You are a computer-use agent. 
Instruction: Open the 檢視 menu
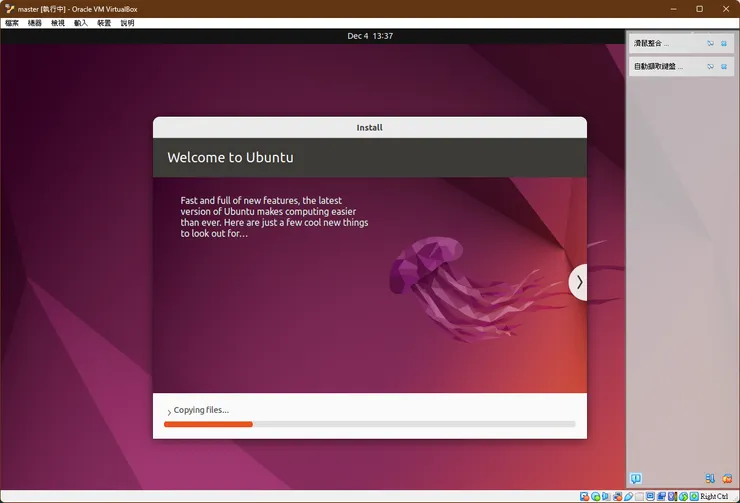(58, 23)
